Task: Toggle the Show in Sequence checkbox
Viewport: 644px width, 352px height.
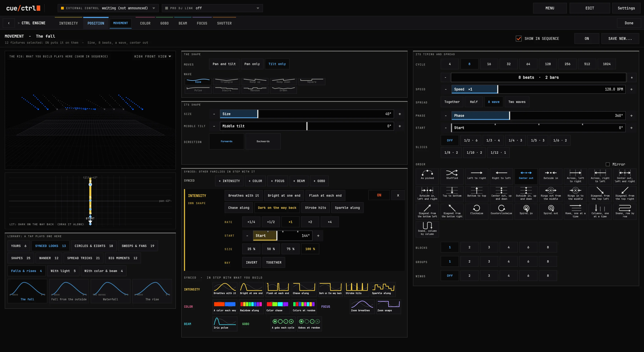Action: click(x=518, y=39)
